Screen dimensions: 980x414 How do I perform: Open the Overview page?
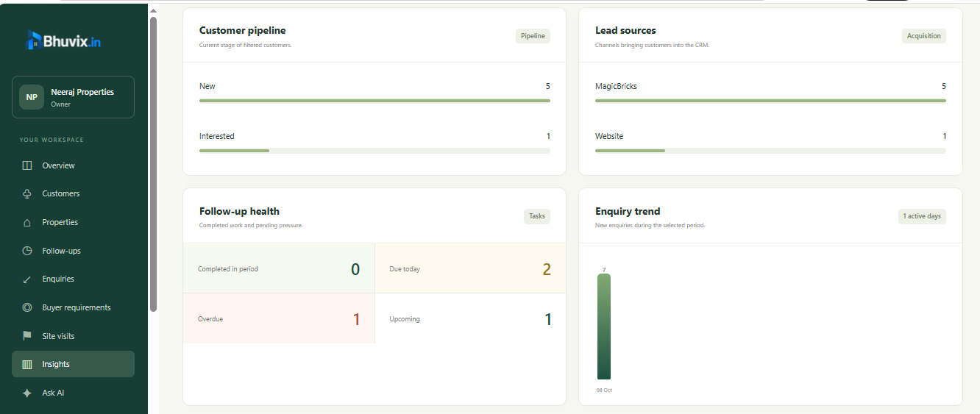coord(73,165)
